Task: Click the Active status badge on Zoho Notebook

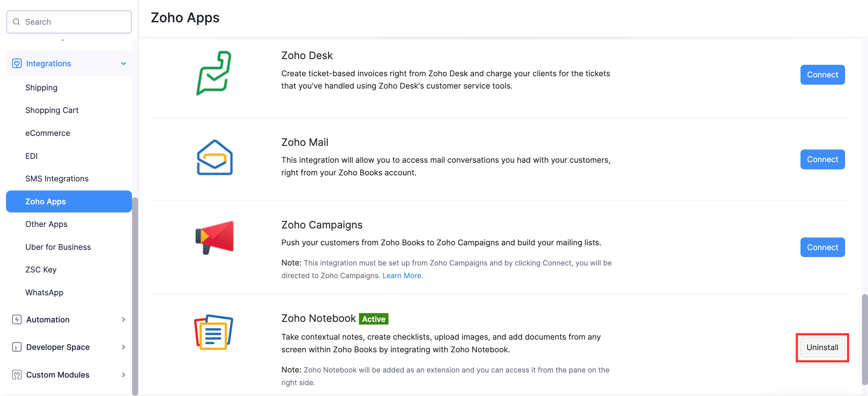Action: tap(373, 319)
